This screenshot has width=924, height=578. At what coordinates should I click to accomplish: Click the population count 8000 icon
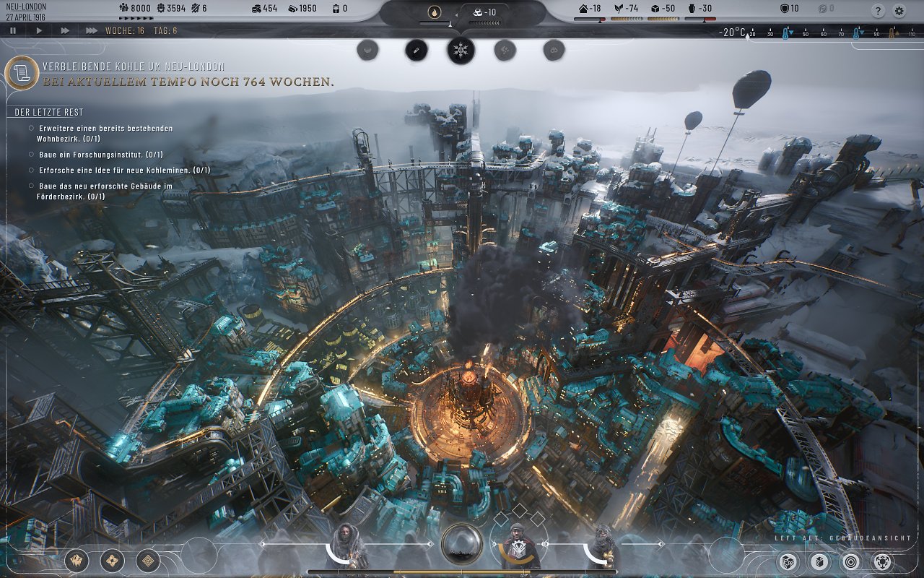[x=123, y=9]
